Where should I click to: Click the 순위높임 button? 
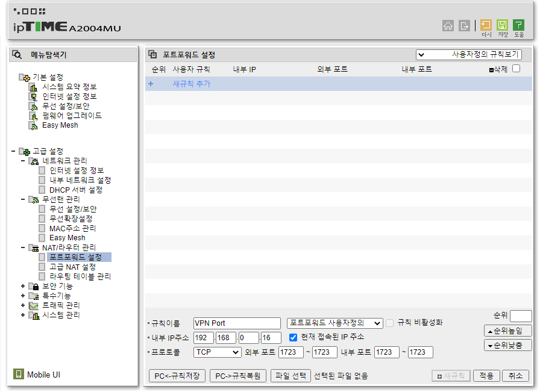pos(508,331)
